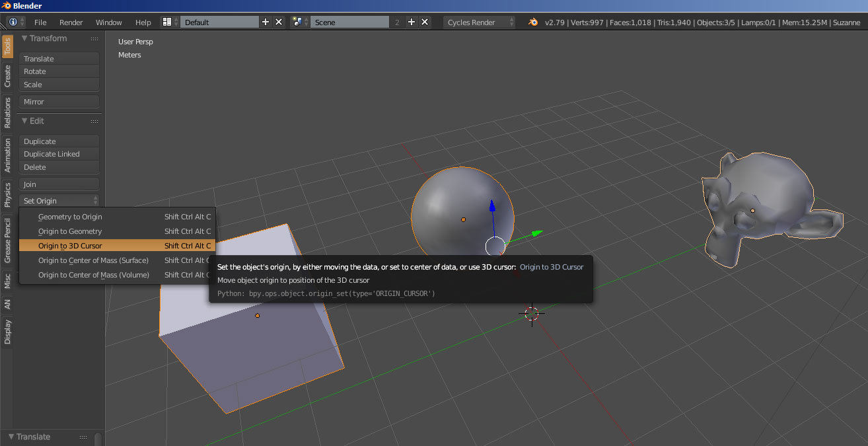
Task: Switch to the Animation tab
Action: [7, 155]
